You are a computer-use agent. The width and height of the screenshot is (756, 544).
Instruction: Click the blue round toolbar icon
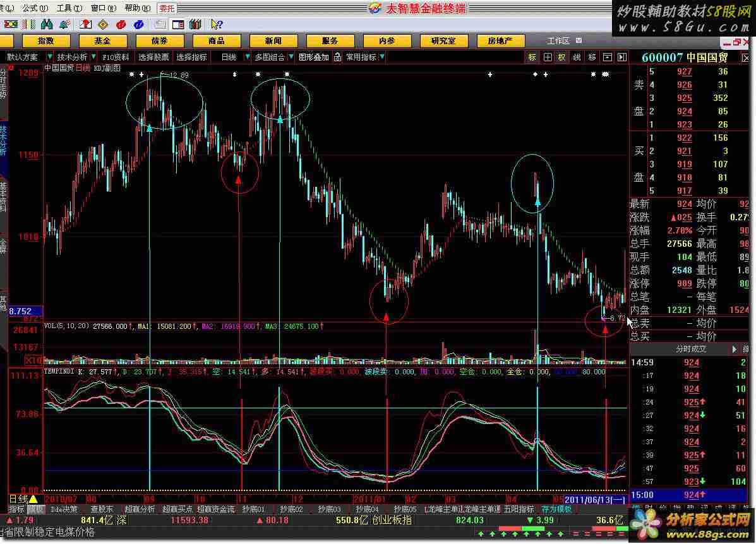point(139,24)
